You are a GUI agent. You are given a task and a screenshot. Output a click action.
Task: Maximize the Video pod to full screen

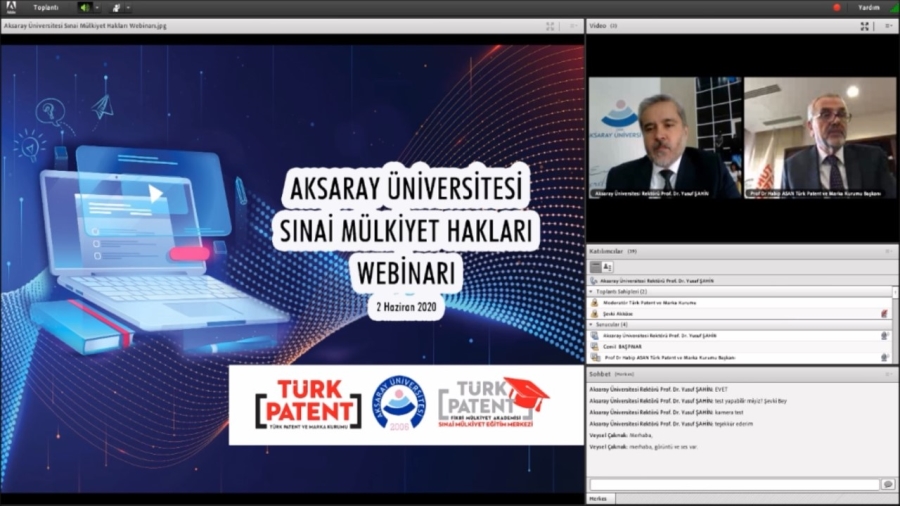[x=864, y=26]
